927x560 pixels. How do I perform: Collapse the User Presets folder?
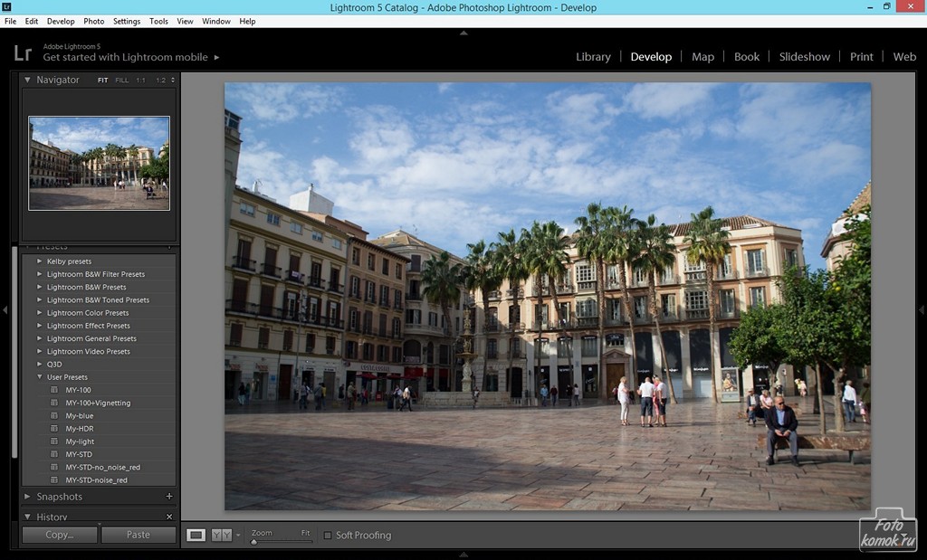(40, 377)
